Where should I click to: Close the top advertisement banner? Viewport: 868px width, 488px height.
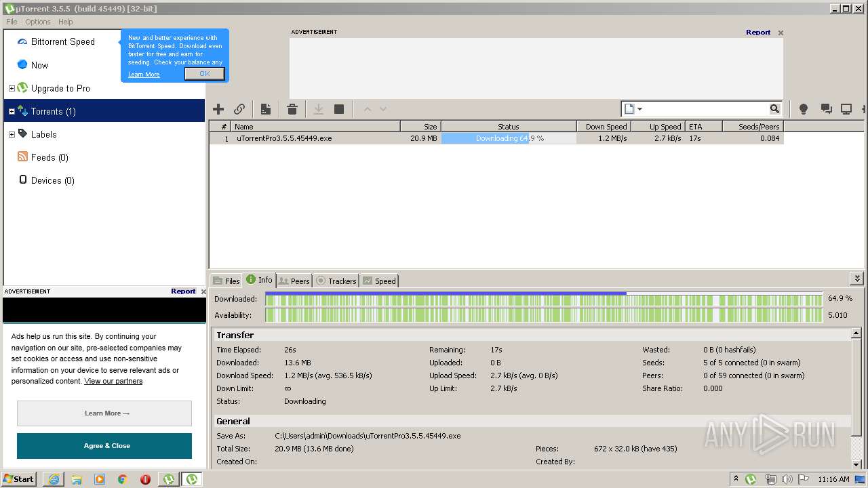(781, 33)
